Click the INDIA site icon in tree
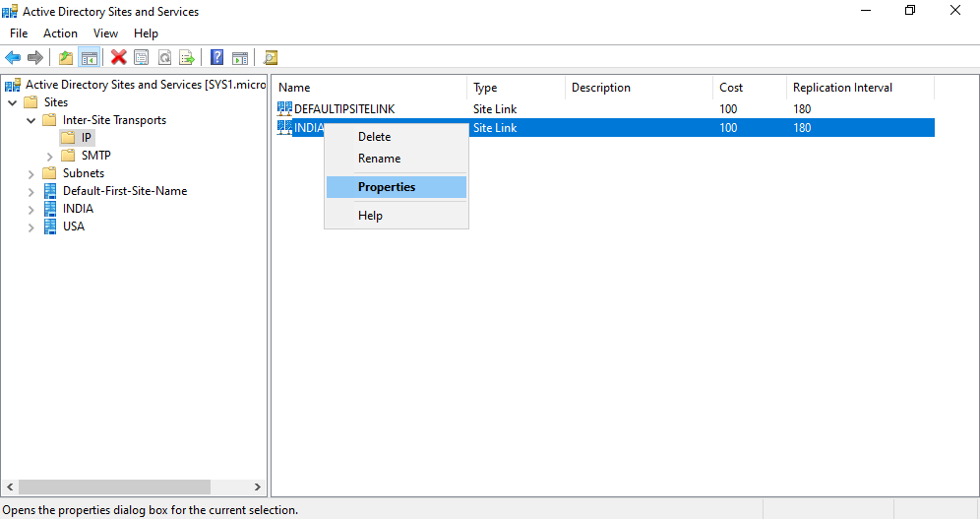This screenshot has width=980, height=519. [x=50, y=208]
